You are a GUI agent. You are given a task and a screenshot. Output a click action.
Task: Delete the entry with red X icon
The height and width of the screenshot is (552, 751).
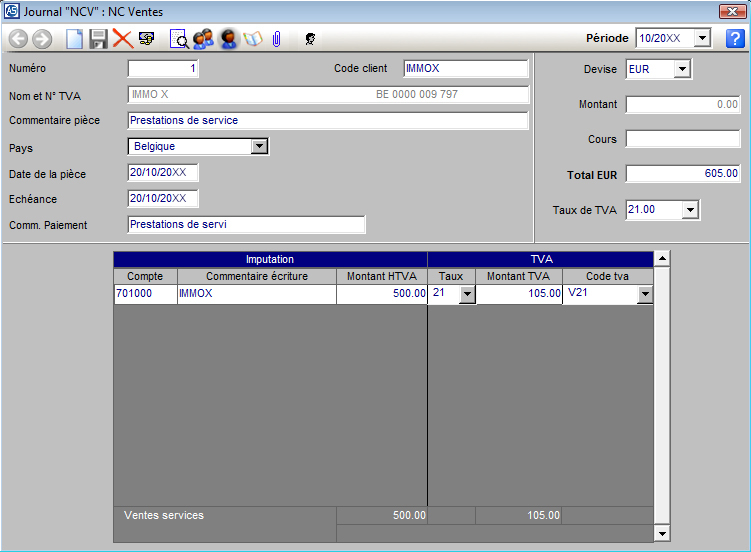coord(122,39)
